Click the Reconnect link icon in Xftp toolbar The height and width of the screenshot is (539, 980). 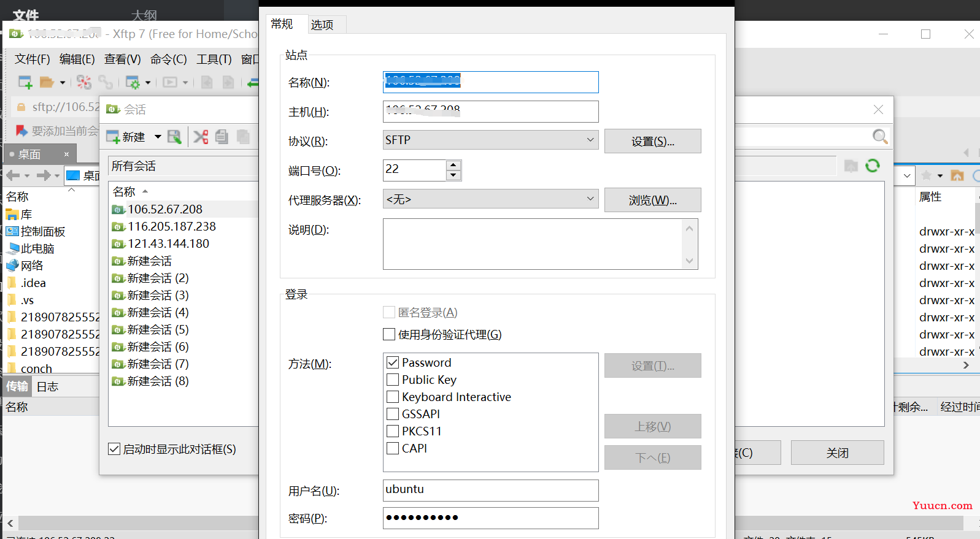106,82
